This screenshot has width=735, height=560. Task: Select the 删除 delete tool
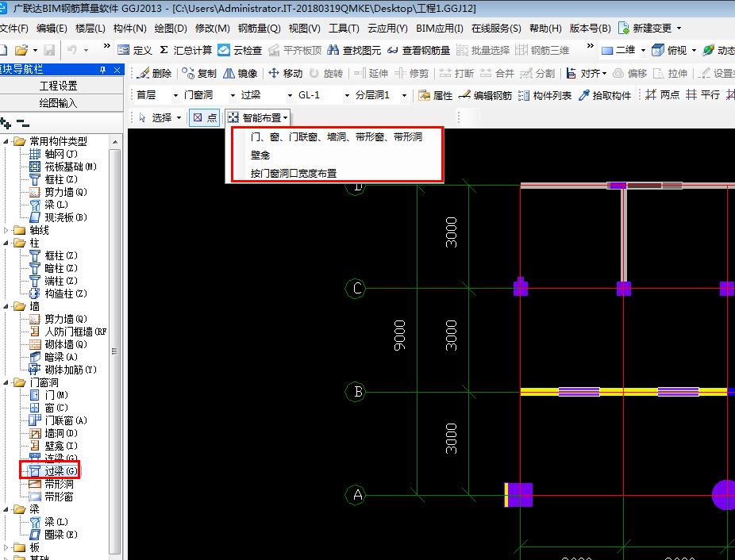click(x=154, y=73)
